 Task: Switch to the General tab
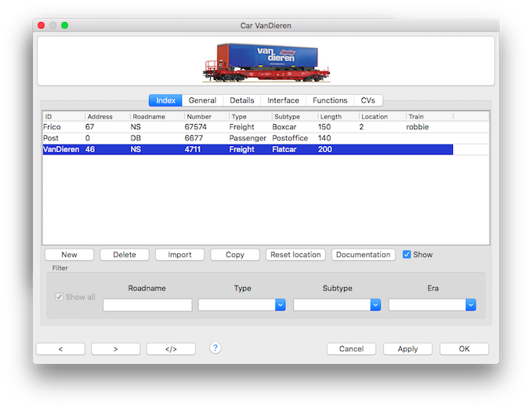tap(202, 100)
